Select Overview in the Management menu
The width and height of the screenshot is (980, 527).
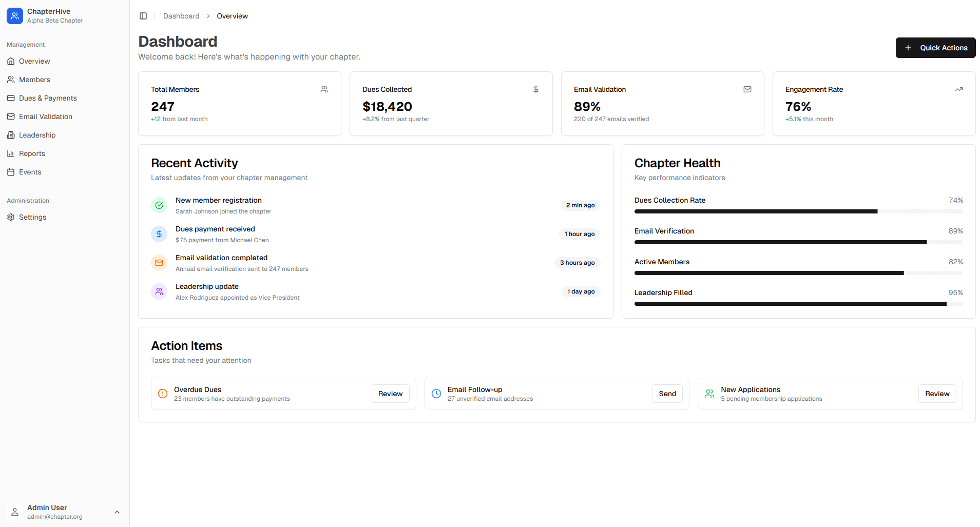tap(34, 61)
